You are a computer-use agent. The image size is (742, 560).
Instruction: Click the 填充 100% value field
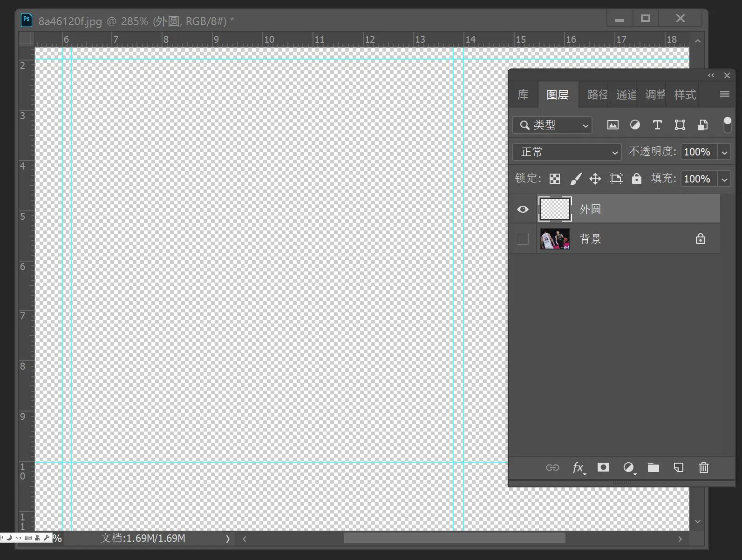click(699, 179)
